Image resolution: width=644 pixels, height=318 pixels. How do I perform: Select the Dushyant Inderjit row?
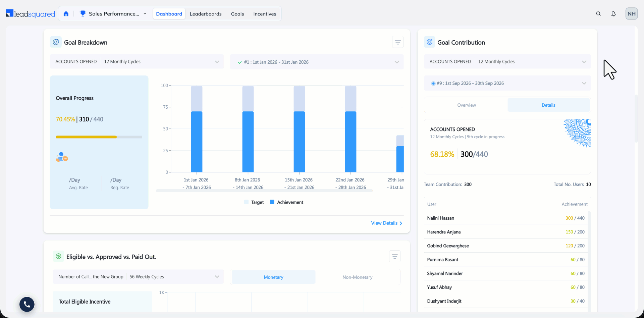pyautogui.click(x=506, y=301)
